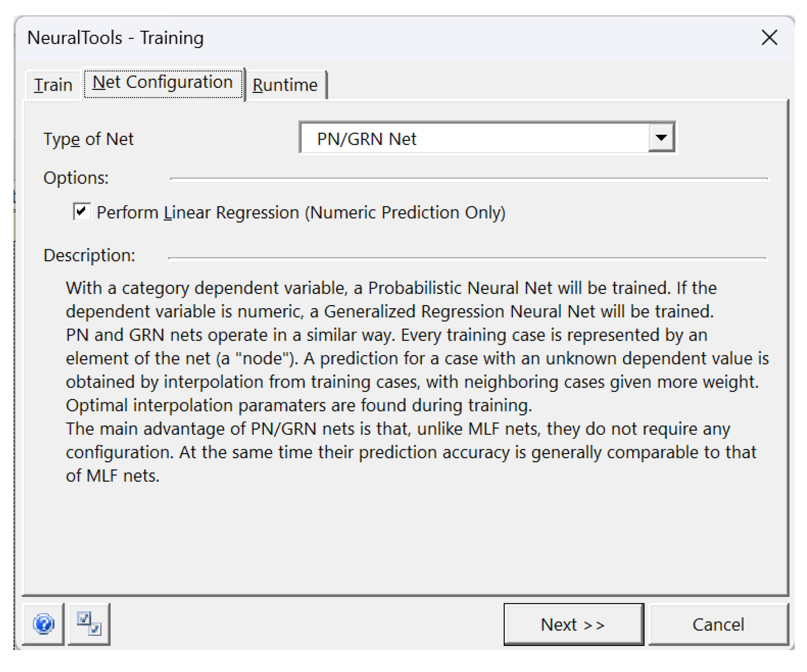Switch to the Train tab

53,85
